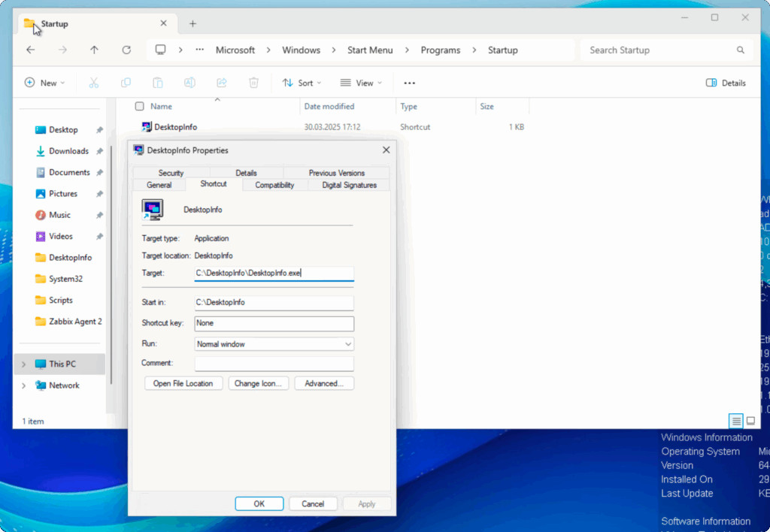Click the Delete trash icon
Viewport: 770px width, 532px height.
click(253, 83)
